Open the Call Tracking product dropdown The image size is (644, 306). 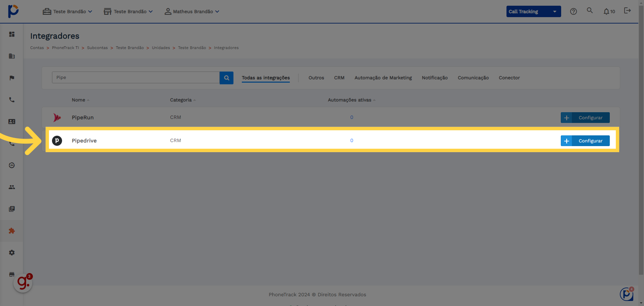point(534,11)
